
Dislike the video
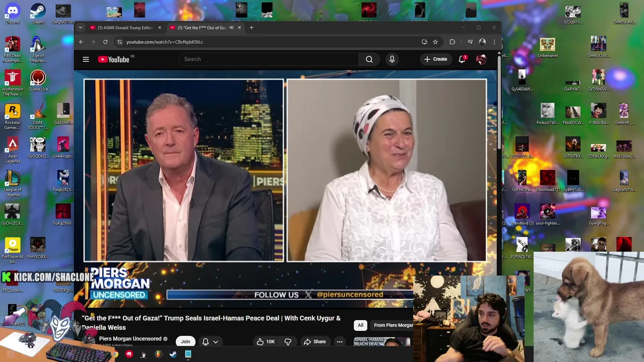pyautogui.click(x=288, y=341)
